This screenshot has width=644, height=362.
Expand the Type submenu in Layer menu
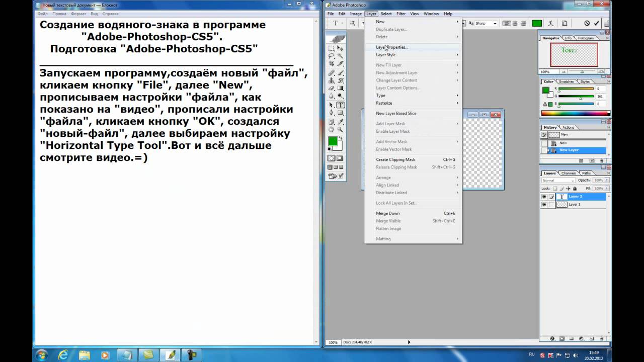point(413,96)
